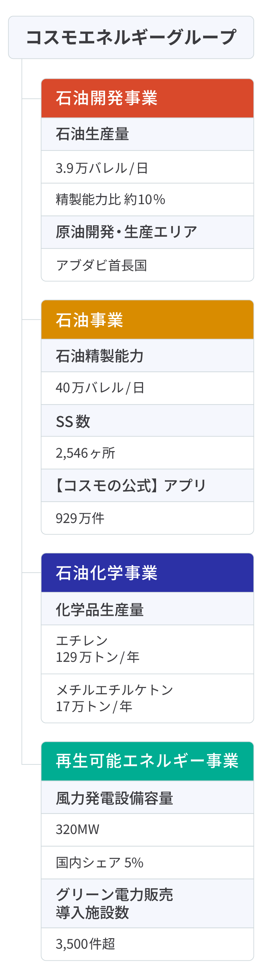Click the 精製能力比 約10% row
The height and width of the screenshot is (980, 262).
point(148,200)
